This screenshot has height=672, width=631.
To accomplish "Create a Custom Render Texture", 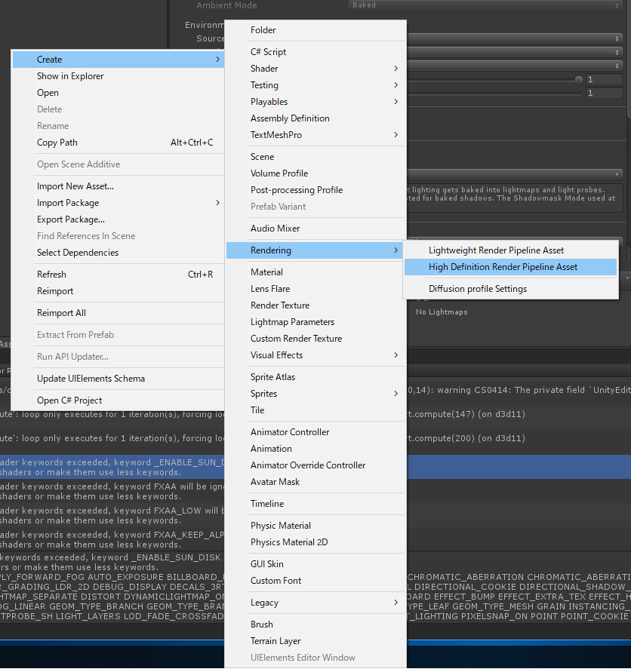I will (315, 339).
